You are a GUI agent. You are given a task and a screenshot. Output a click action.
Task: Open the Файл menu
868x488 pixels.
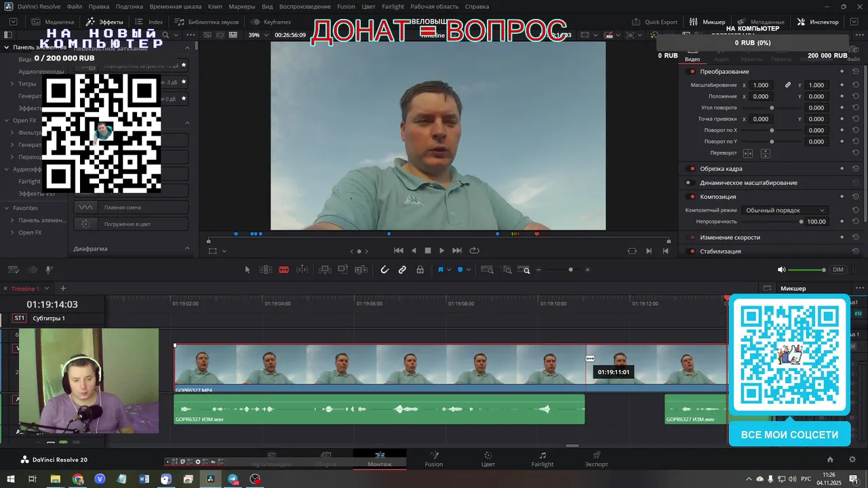pos(75,7)
